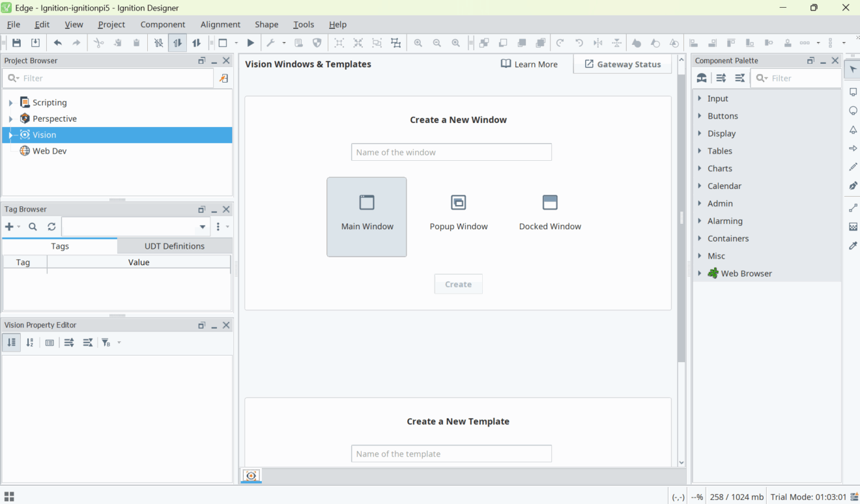Click the 'Name of the window' field

click(x=451, y=152)
